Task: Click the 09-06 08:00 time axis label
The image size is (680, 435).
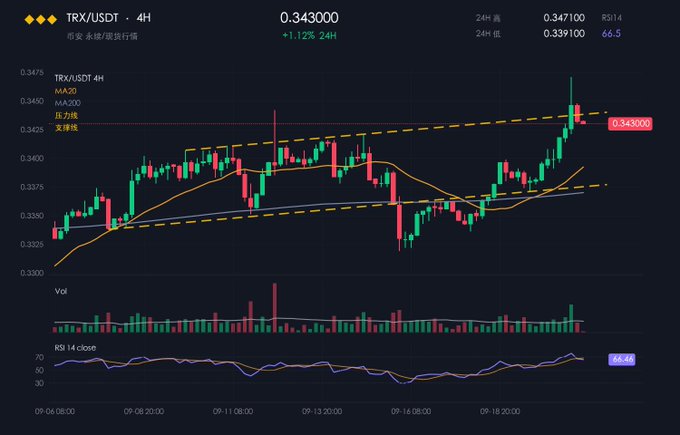Action: pyautogui.click(x=55, y=411)
